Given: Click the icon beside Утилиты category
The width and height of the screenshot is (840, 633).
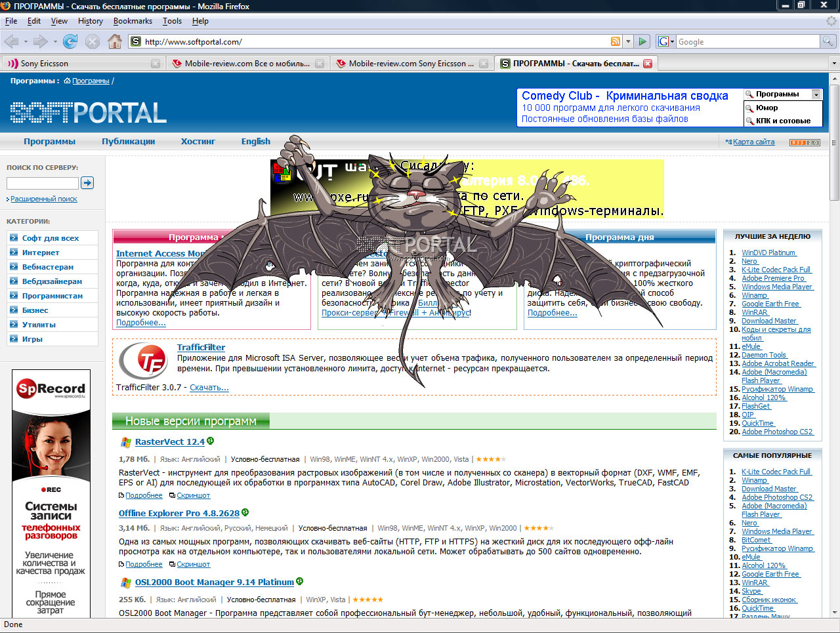Looking at the screenshot, I should 14,324.
